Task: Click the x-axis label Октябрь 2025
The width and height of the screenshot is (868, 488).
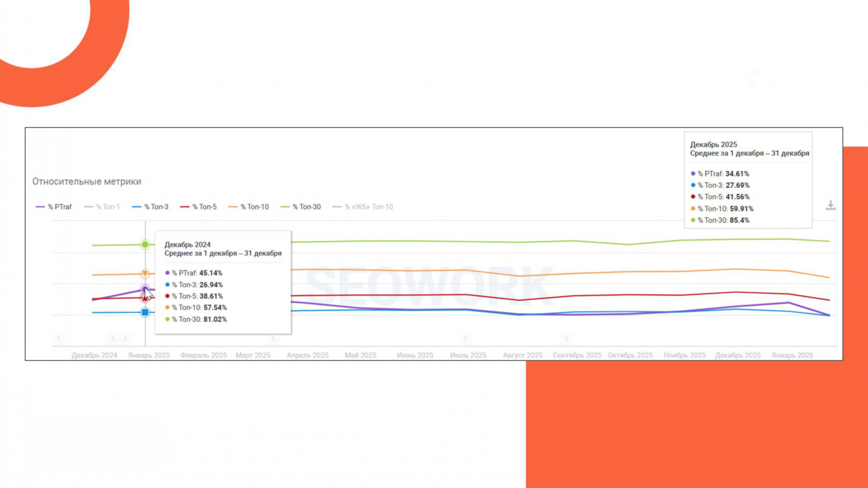Action: (630, 355)
